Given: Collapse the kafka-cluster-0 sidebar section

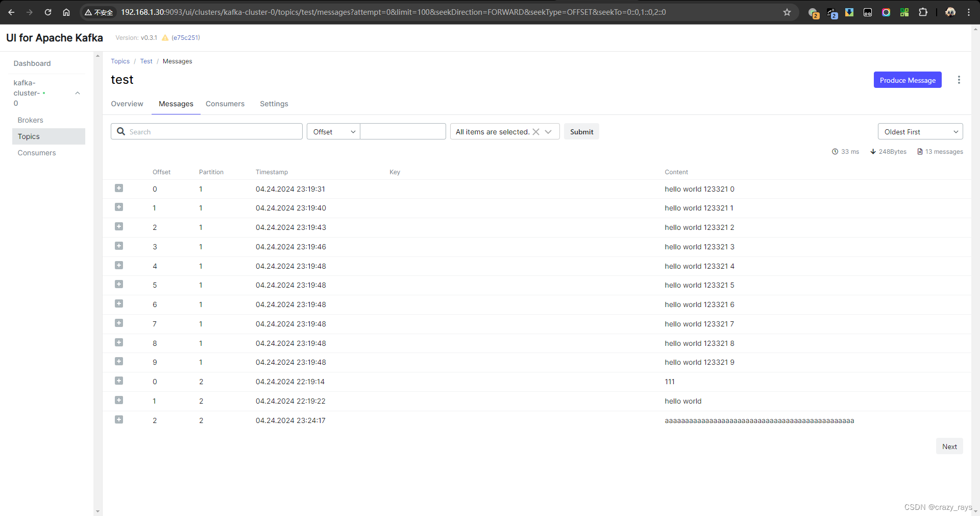Looking at the screenshot, I should [78, 93].
